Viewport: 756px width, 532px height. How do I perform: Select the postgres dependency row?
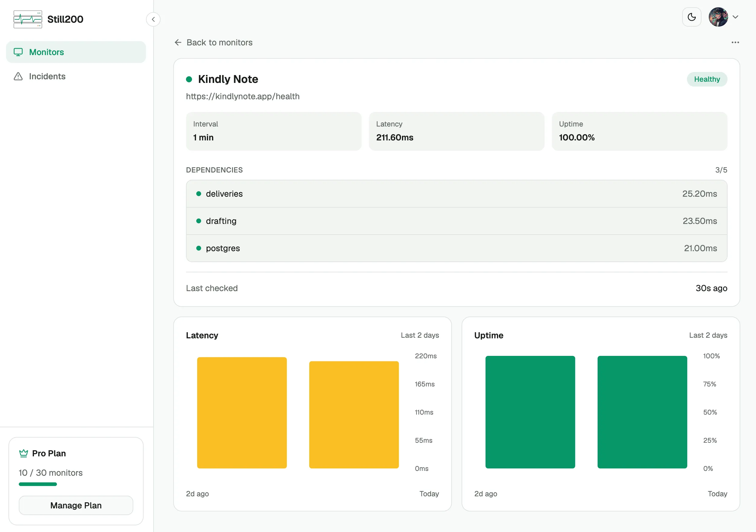(x=456, y=248)
